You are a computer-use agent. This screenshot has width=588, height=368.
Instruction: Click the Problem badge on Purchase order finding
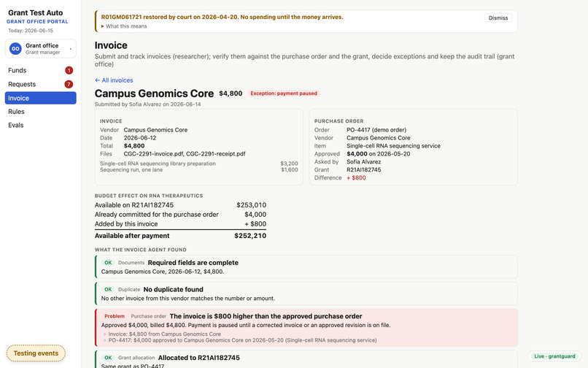[x=115, y=316]
